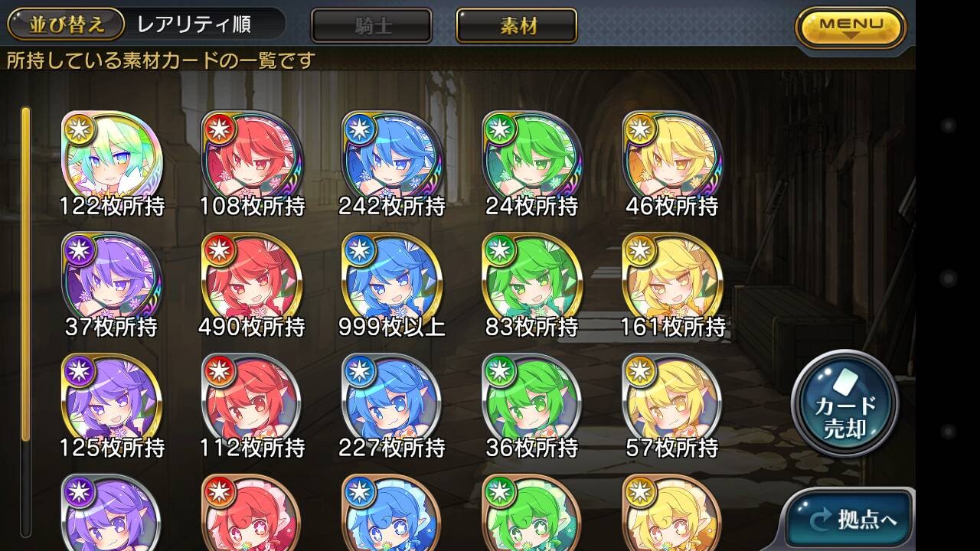Switch to the 素材 tab
980x551 pixels.
517,26
